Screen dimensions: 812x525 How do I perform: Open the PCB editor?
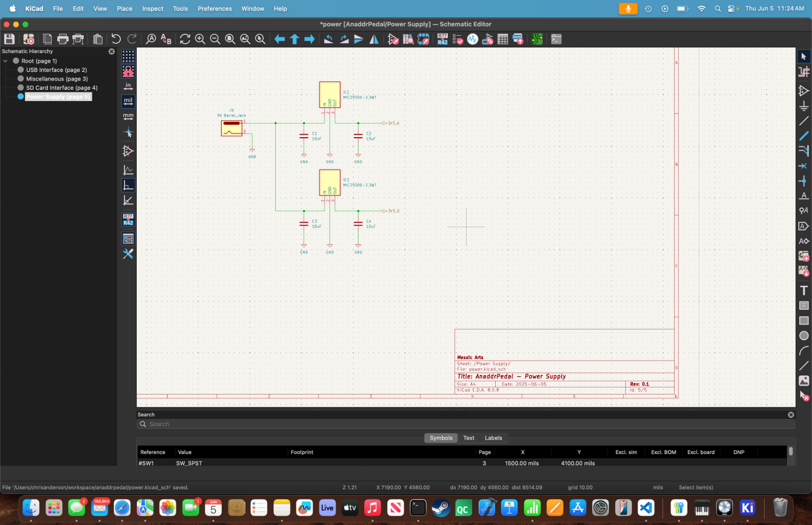tap(537, 39)
